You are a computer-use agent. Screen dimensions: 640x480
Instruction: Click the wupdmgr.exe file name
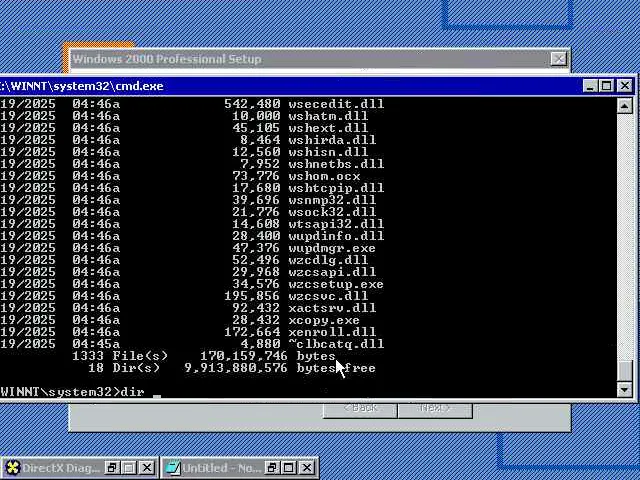(332, 248)
